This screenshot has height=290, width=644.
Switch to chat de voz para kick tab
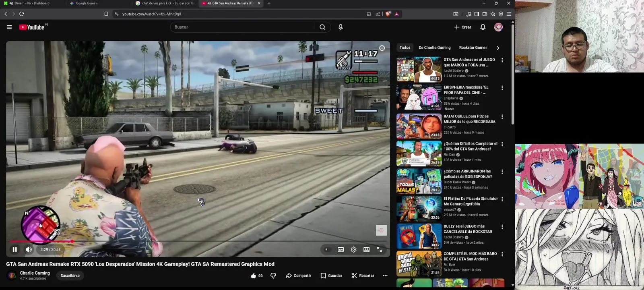point(165,3)
